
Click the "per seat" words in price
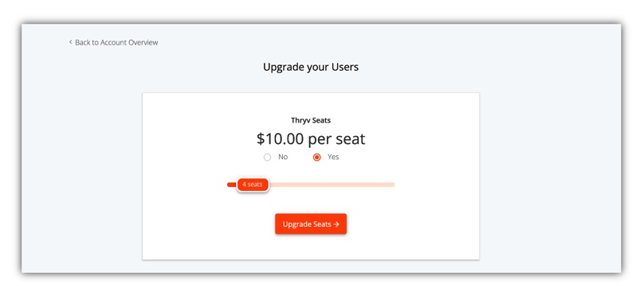337,140
